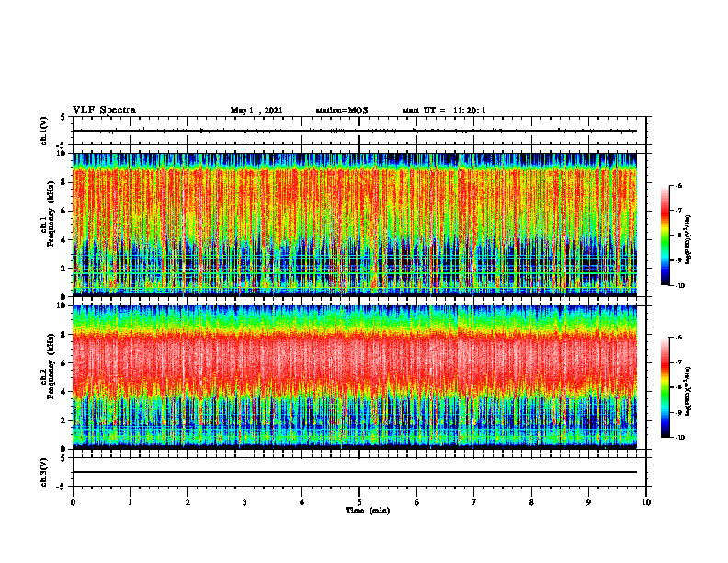The width and height of the screenshot is (728, 563).
Task: Click the ch.2 spectrogram panel
Action: pyautogui.click(x=355, y=377)
